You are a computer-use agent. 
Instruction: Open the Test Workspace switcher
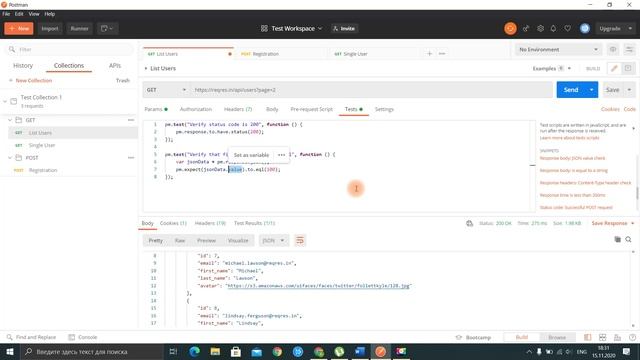click(291, 29)
